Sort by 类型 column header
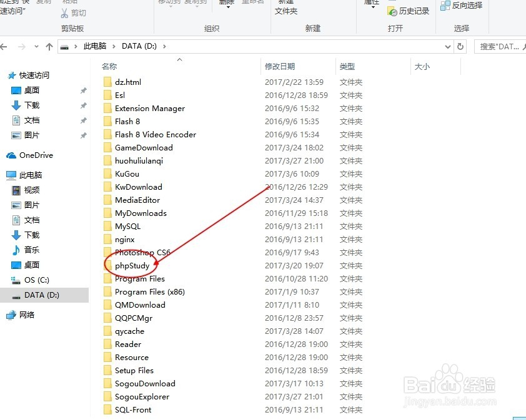The width and height of the screenshot is (526, 420). click(x=347, y=66)
